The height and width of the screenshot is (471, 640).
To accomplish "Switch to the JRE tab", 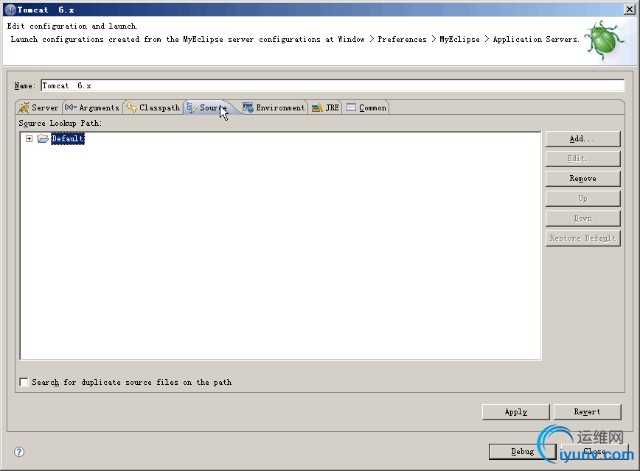I will click(325, 108).
